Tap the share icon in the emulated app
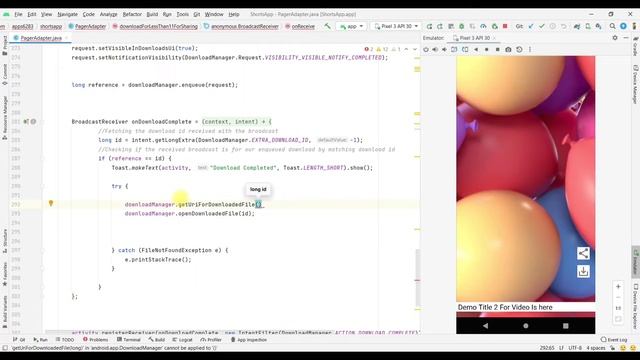The height and width of the screenshot is (360, 640). coord(583,253)
